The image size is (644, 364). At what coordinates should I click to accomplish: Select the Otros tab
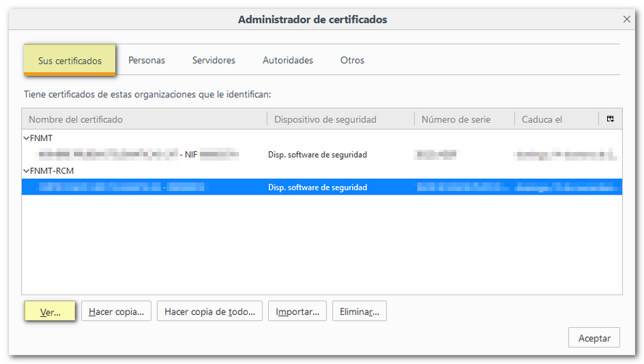pos(352,60)
